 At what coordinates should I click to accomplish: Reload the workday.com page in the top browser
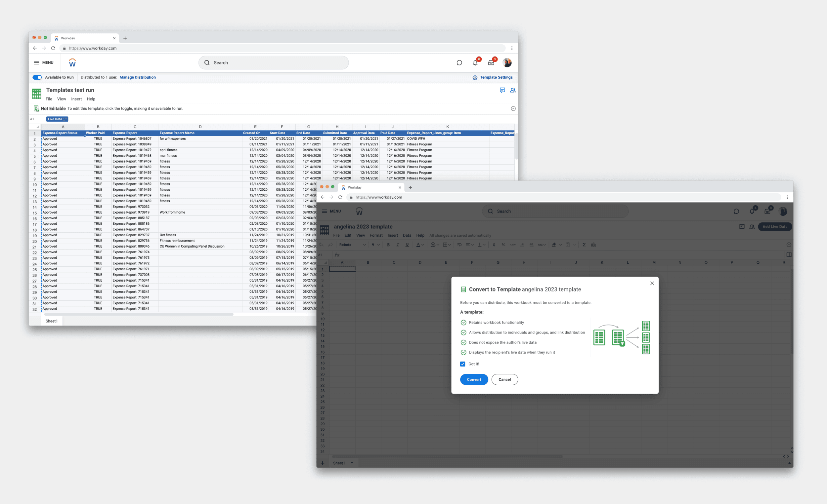53,48
